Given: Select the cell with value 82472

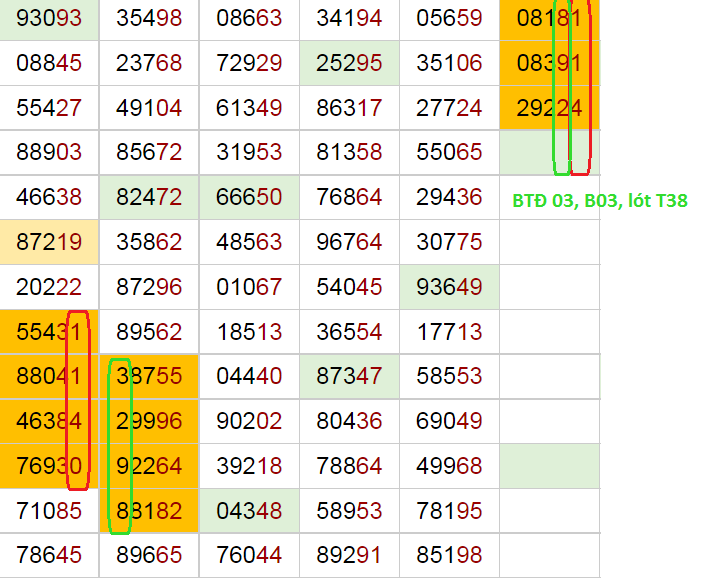Looking at the screenshot, I should [149, 198].
